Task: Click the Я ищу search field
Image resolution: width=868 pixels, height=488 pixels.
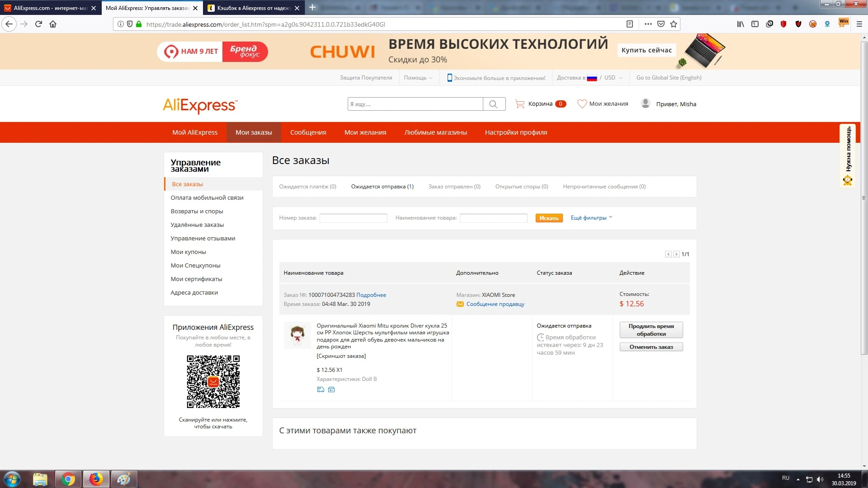Action: pos(415,104)
